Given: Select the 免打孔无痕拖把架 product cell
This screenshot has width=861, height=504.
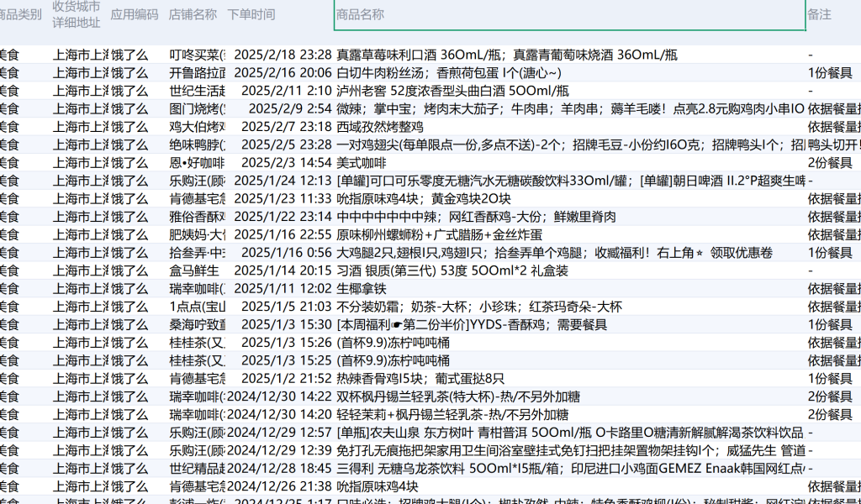Looking at the screenshot, I should click(571, 451).
